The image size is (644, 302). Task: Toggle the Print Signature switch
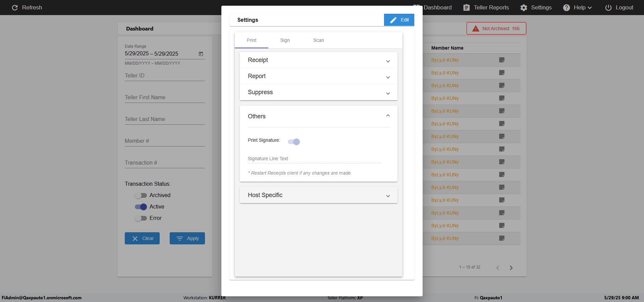click(x=294, y=142)
